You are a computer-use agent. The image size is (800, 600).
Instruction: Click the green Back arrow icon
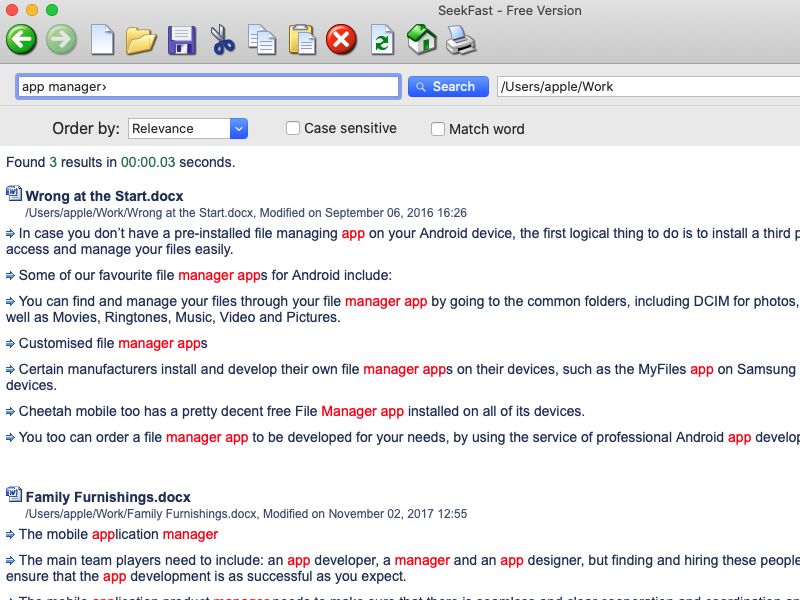(x=21, y=39)
